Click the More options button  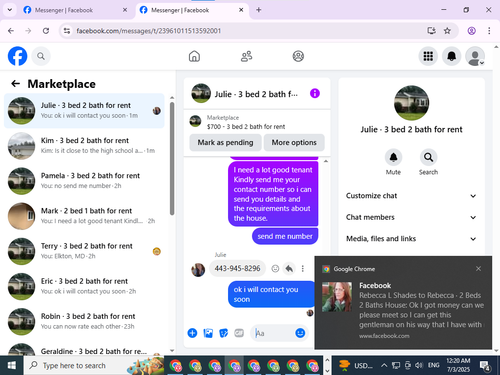pyautogui.click(x=294, y=143)
